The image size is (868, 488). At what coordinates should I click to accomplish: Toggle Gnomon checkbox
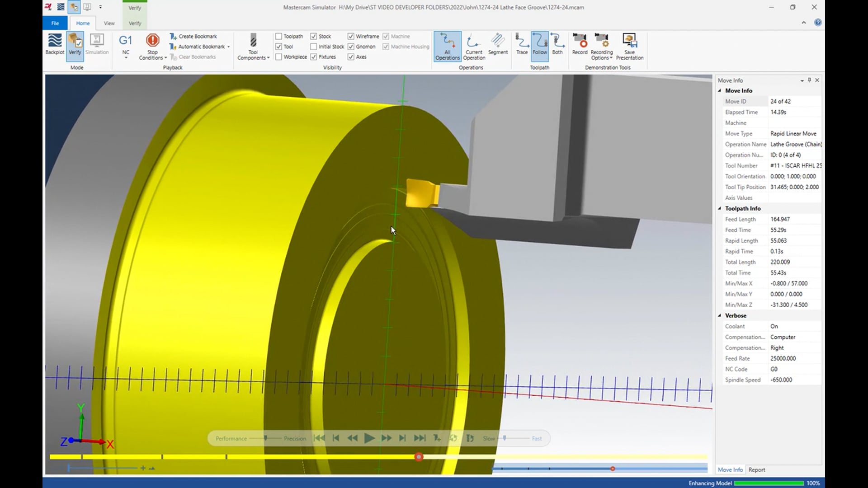coord(351,47)
